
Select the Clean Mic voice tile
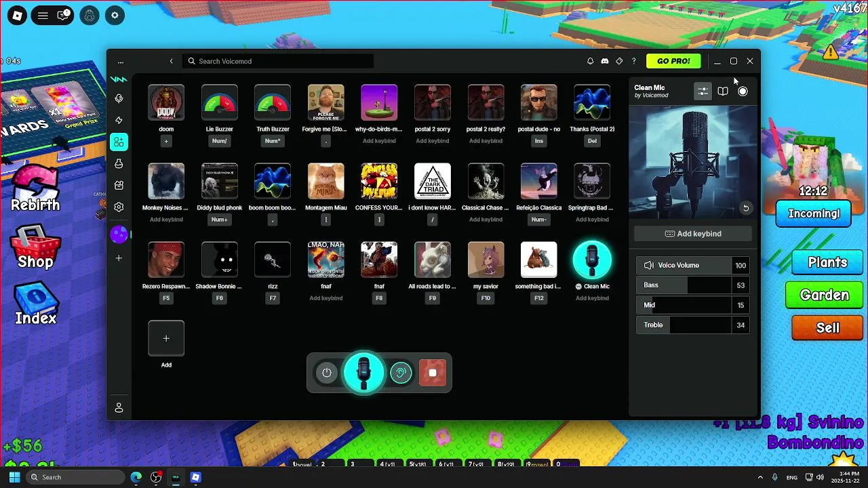(x=592, y=260)
